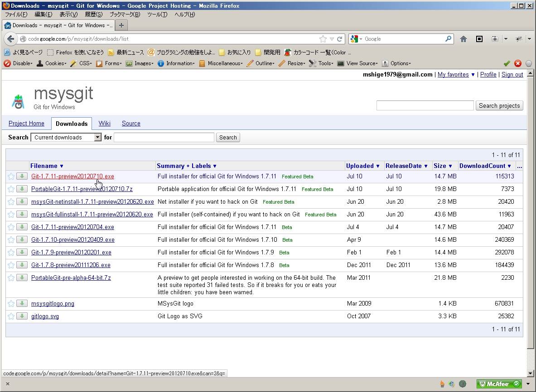Star the msysGit-fullinstall download row
Viewport: 536px width, 392px height.
pos(11,214)
